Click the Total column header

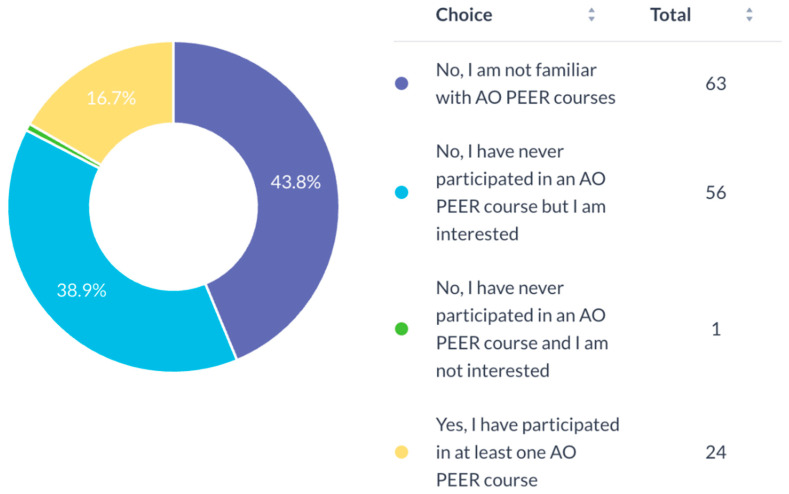click(670, 15)
